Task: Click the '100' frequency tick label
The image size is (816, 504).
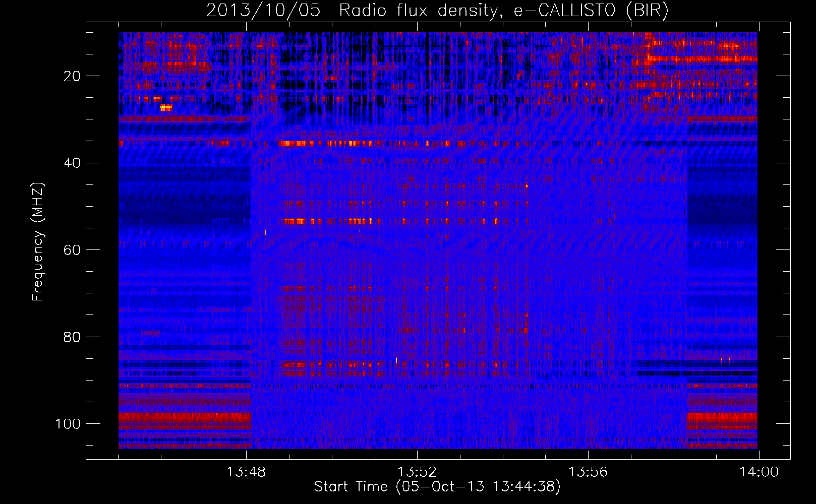Action: point(68,424)
